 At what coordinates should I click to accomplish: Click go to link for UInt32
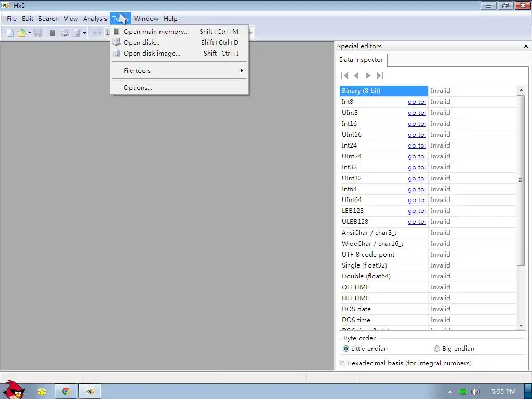click(417, 178)
